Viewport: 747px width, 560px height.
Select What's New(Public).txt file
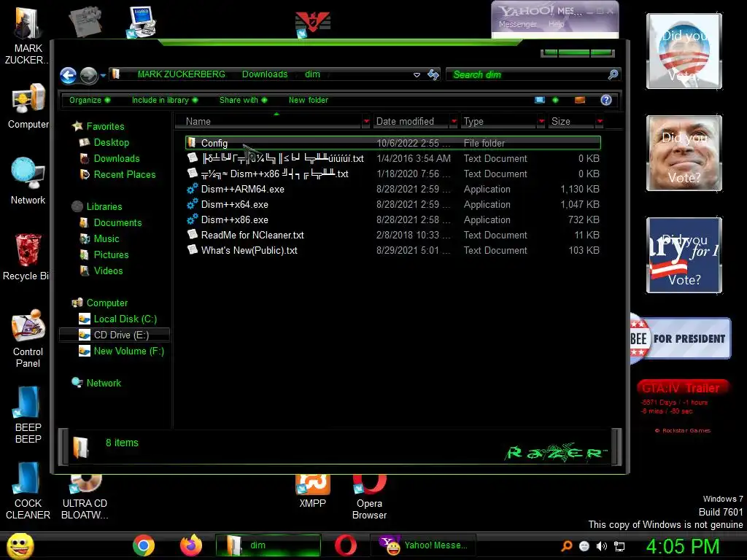pos(393,250)
